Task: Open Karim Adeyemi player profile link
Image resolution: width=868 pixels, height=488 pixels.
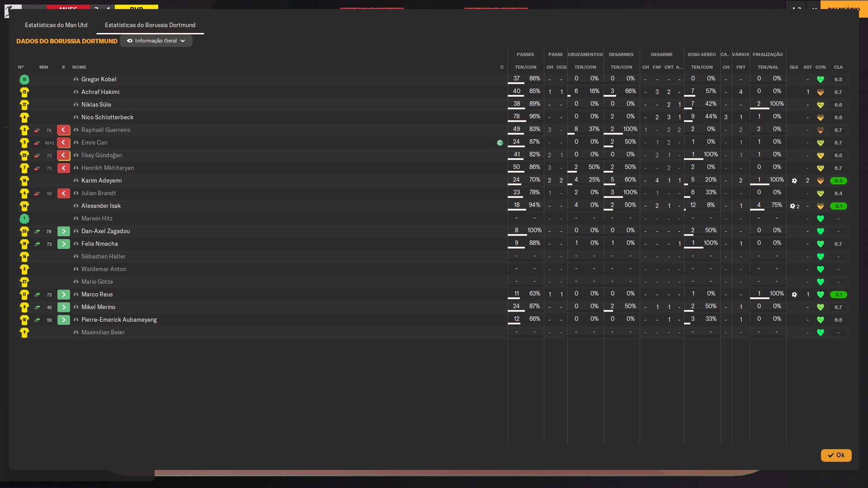Action: (101, 180)
